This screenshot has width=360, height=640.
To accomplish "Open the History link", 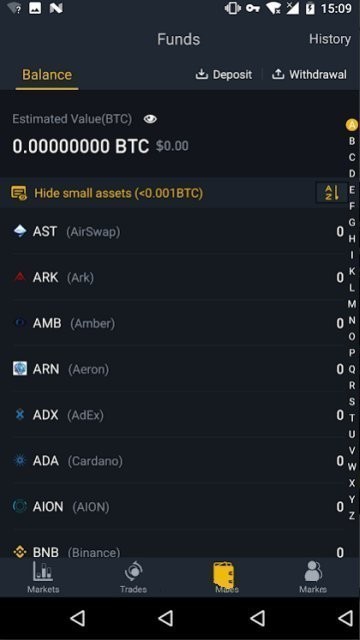I will 330,39.
